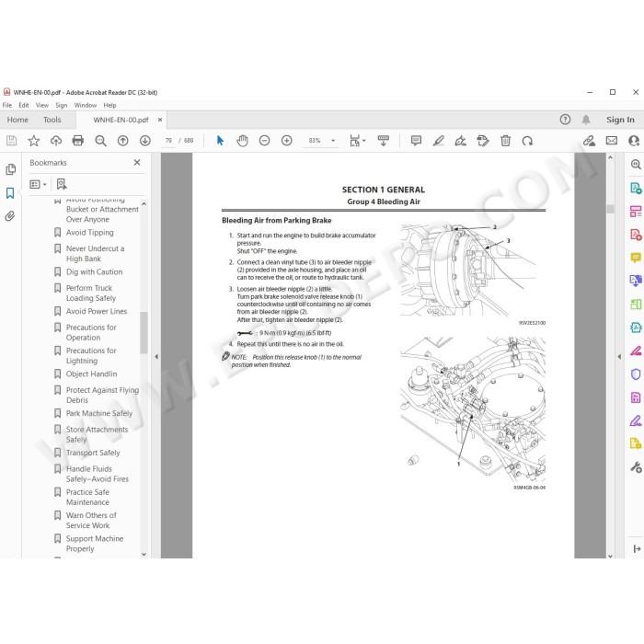Toggle scrolling mode keyboard icon
The width and height of the screenshot is (644, 644).
coord(384,141)
